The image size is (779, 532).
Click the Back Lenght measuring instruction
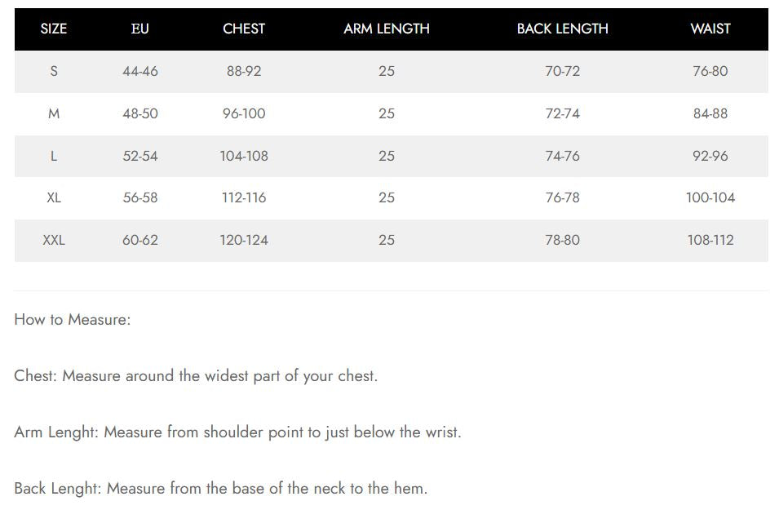click(220, 489)
